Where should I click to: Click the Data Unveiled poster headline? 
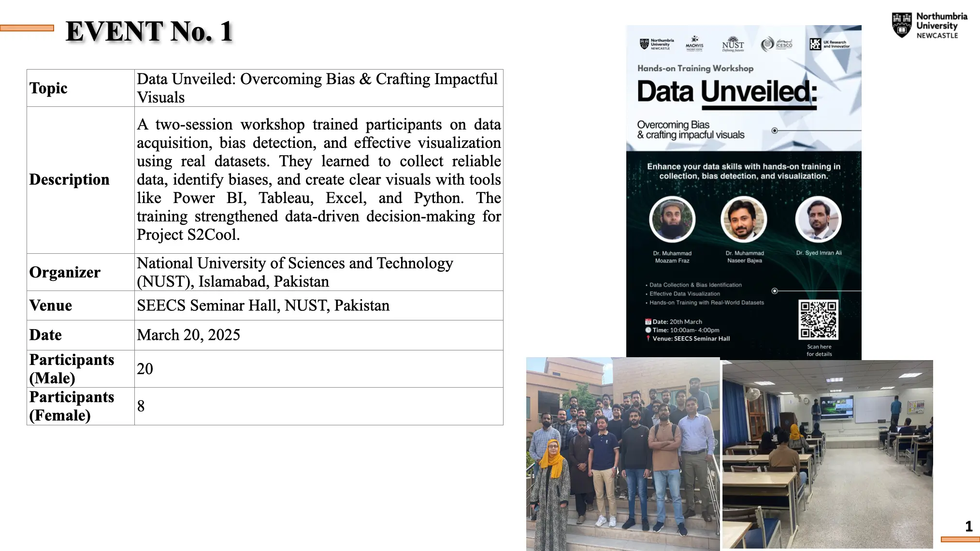(726, 91)
